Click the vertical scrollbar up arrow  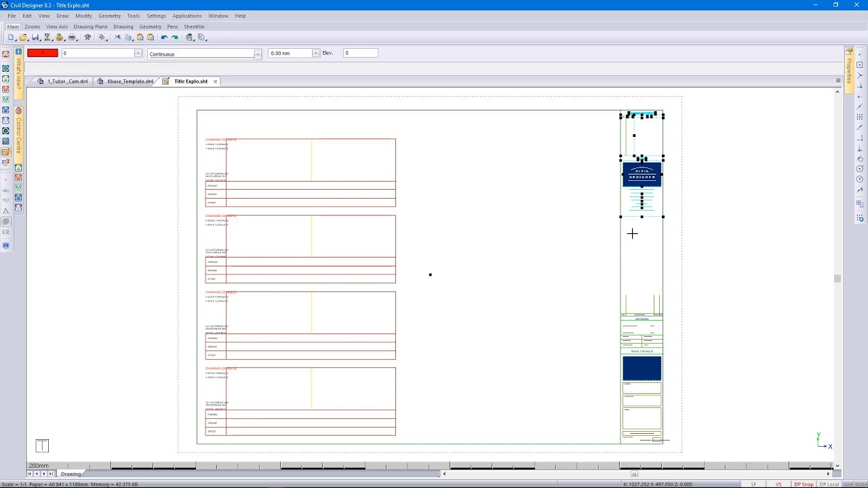[837, 91]
